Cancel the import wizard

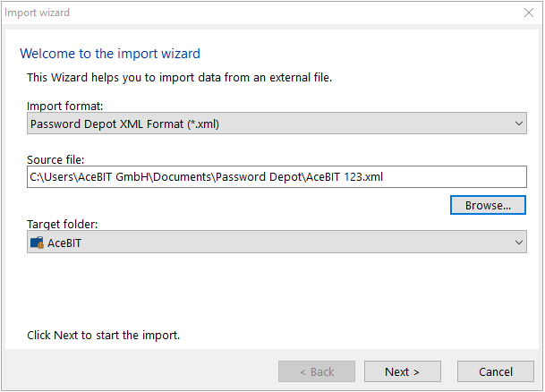(496, 371)
